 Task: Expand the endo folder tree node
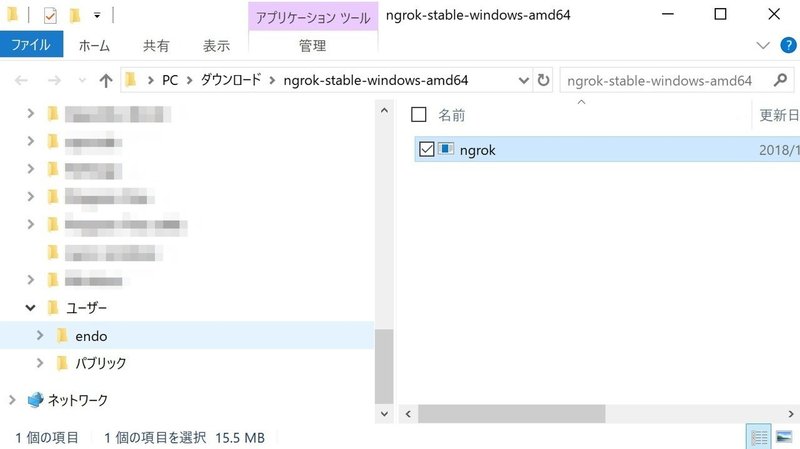(40, 335)
